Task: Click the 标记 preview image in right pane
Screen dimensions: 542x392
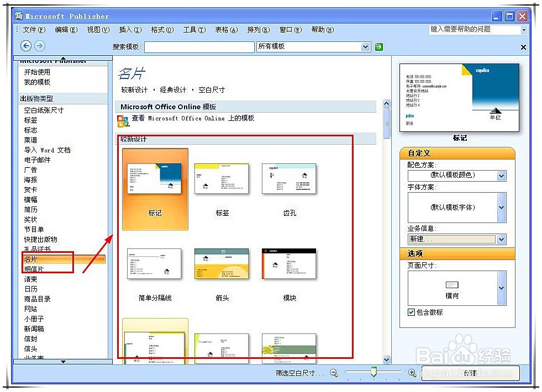Action: click(x=459, y=97)
